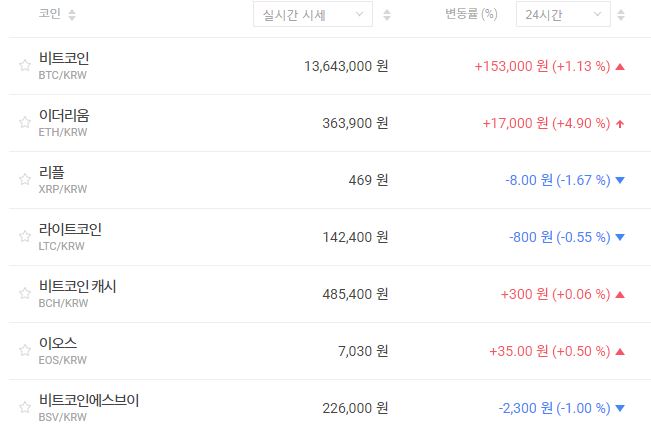
Task: Open the 실시간 시세 dropdown
Action: pos(312,15)
